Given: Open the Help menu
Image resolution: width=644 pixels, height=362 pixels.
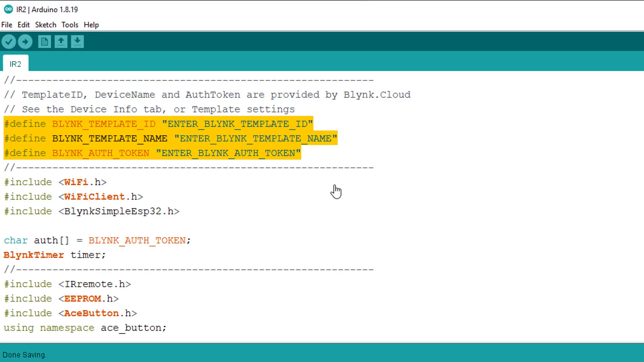Looking at the screenshot, I should tap(91, 25).
